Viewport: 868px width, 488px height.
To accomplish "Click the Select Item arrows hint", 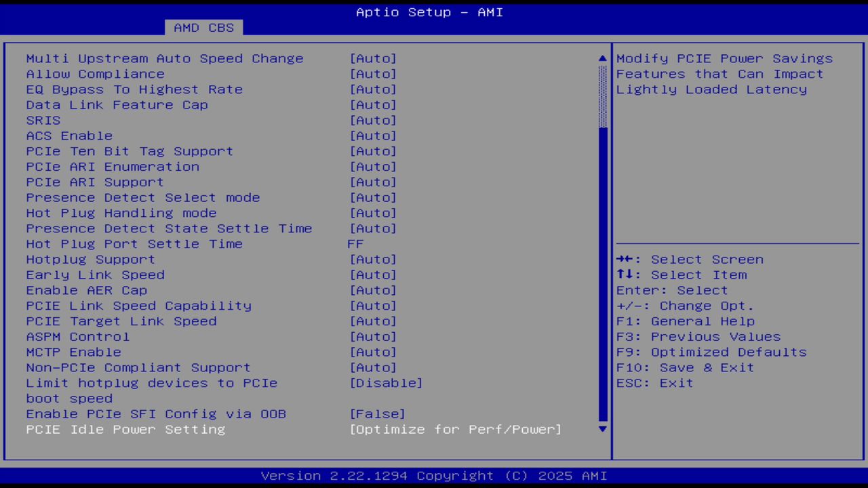I will click(x=682, y=275).
